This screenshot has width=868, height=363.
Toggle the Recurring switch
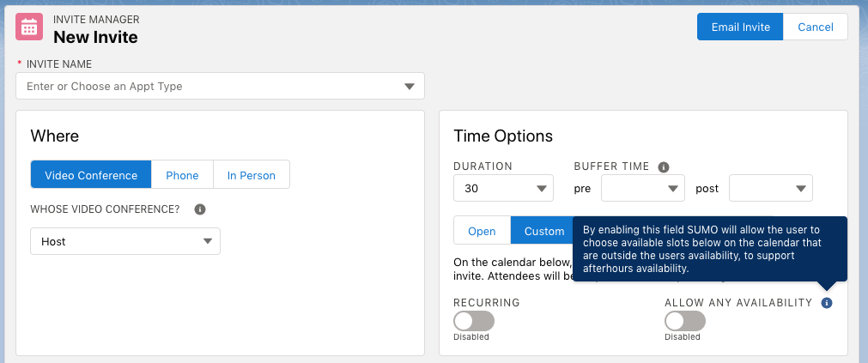tap(474, 321)
